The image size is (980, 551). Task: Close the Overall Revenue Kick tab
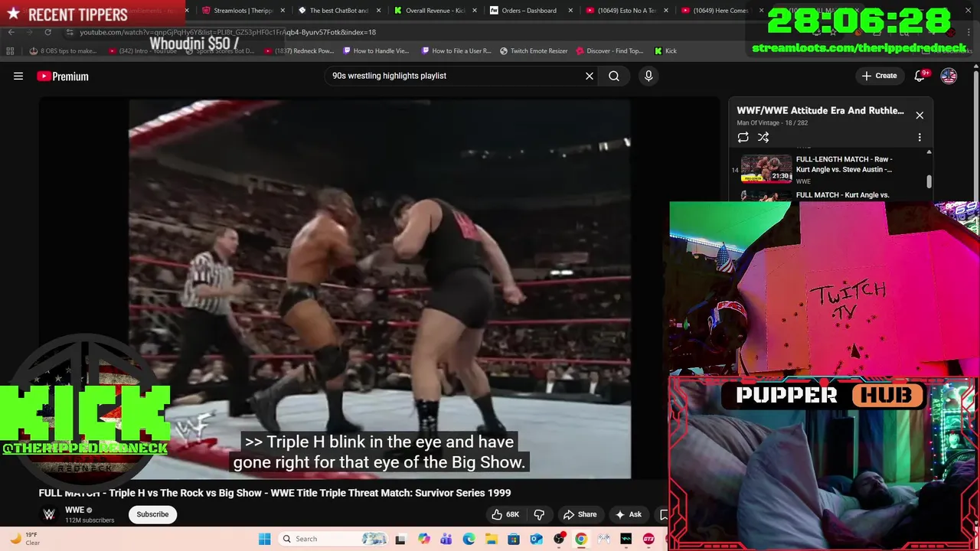point(475,11)
